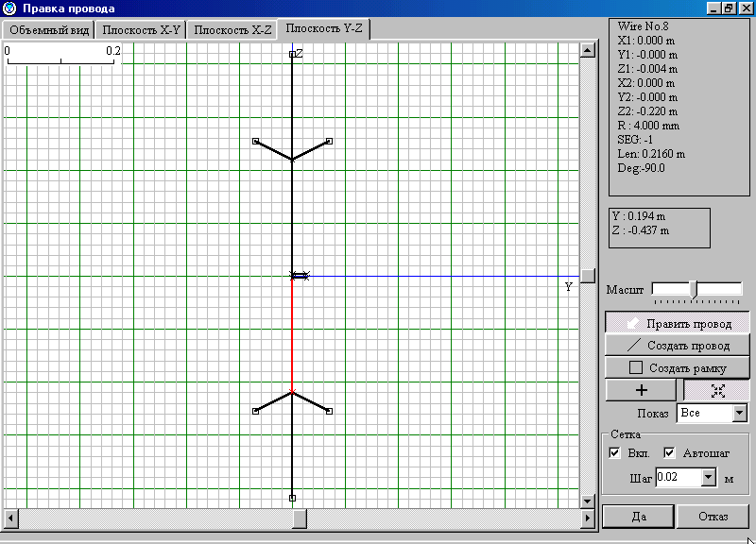This screenshot has width=756, height=544.
Task: Click the bottom endpoint of the vertical wire
Action: pyautogui.click(x=292, y=498)
